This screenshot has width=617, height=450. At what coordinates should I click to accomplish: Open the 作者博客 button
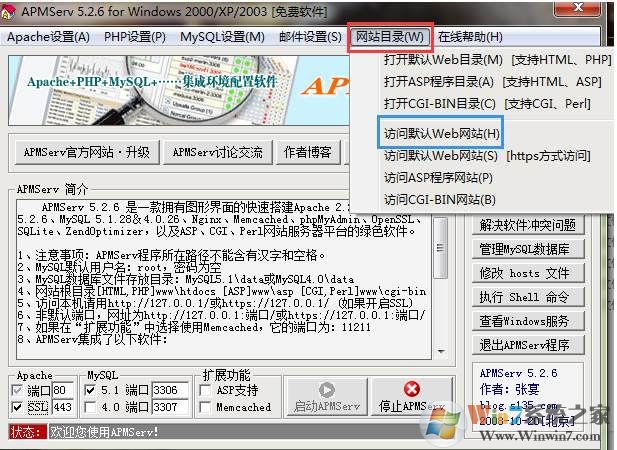tap(308, 152)
